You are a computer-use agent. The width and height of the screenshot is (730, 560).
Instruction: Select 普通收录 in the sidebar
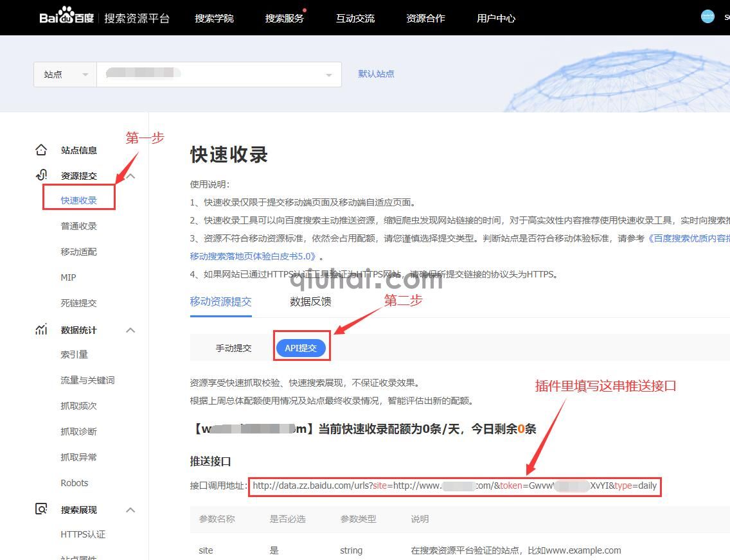point(79,225)
